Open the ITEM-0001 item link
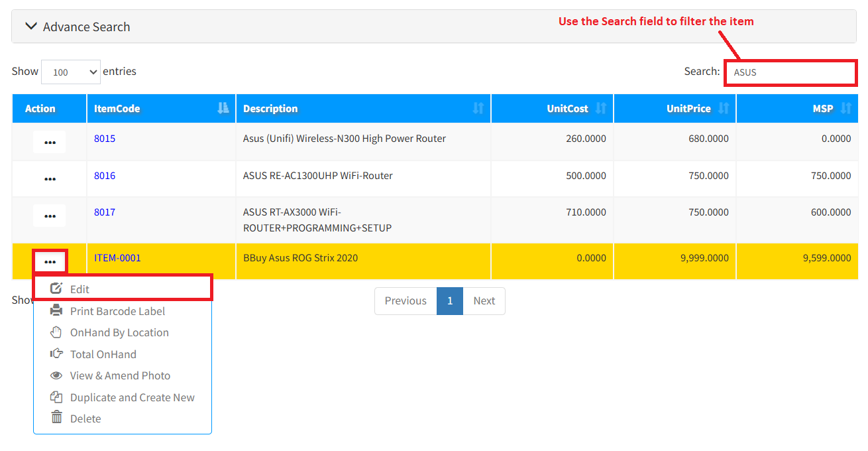Screen dimensions: 868x451 click(x=117, y=258)
